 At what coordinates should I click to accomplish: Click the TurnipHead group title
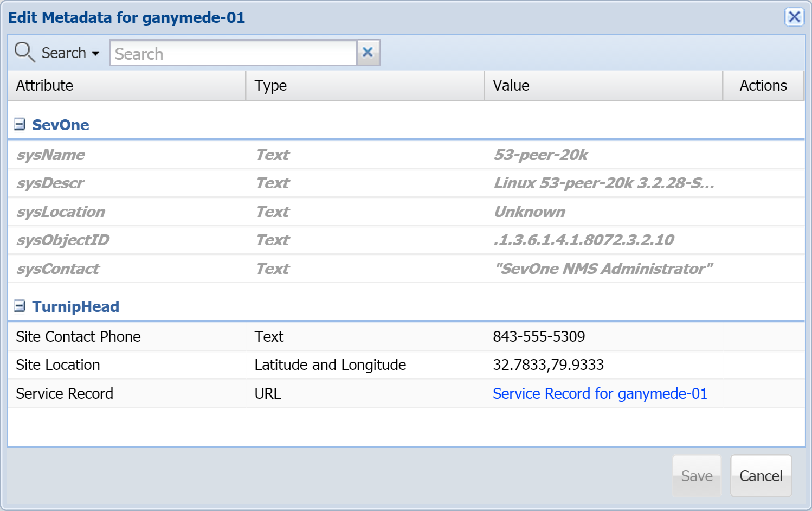(x=76, y=306)
